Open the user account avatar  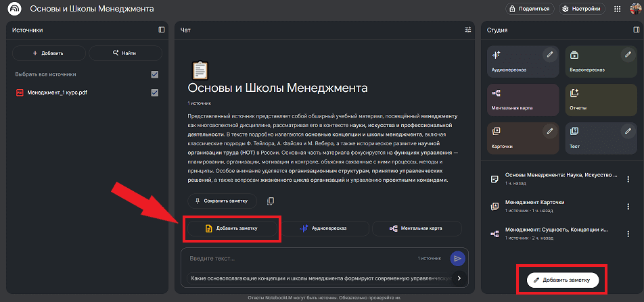[x=636, y=9]
